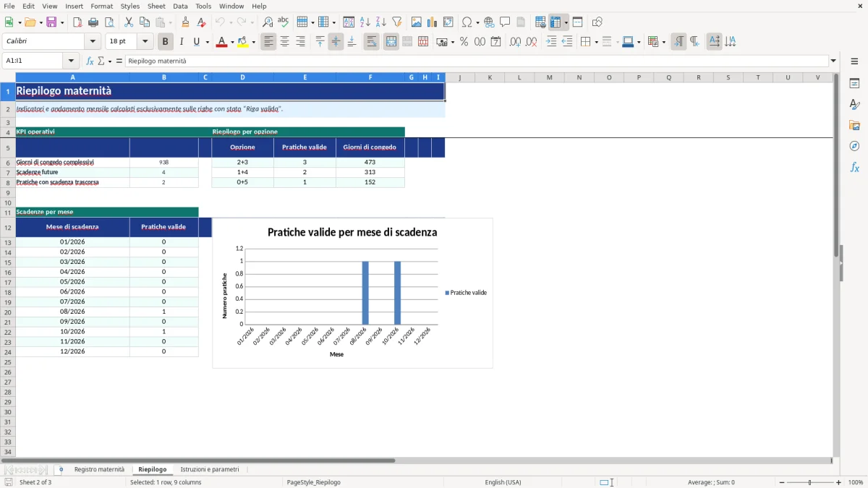This screenshot has height=488, width=868.
Task: Open the Tools menu
Action: [203, 6]
